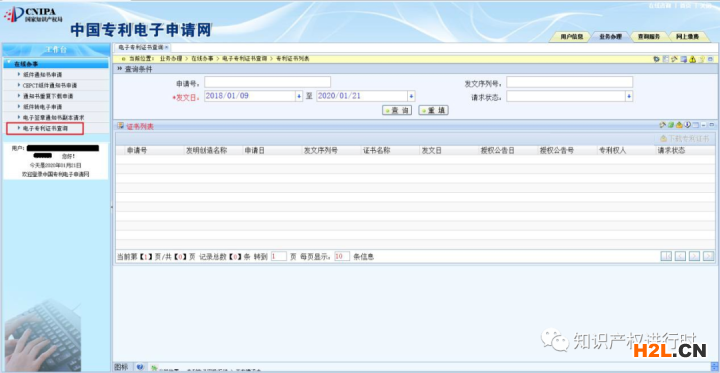The image size is (720, 373).
Task: Click the lightbulb icon in the breadcrumb bar
Action: click(x=702, y=59)
